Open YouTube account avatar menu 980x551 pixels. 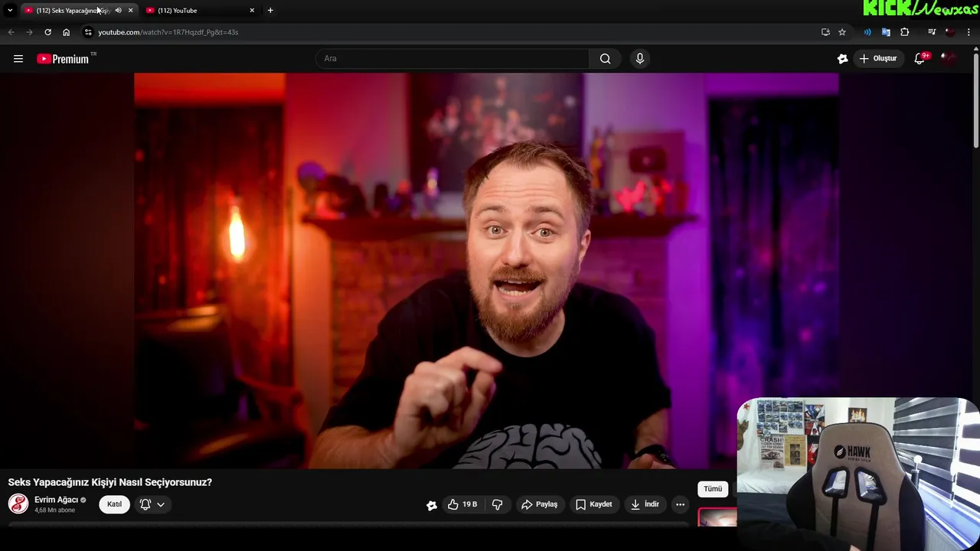pos(949,59)
